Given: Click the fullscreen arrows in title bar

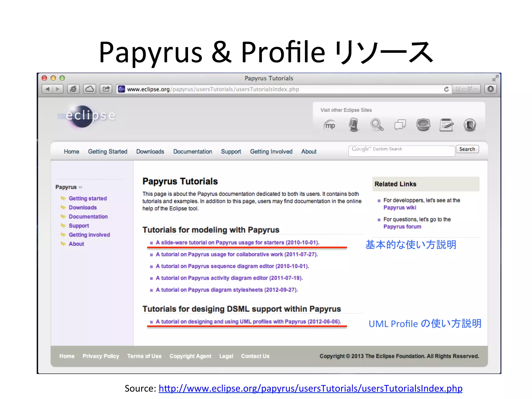Looking at the screenshot, I should click(x=495, y=78).
